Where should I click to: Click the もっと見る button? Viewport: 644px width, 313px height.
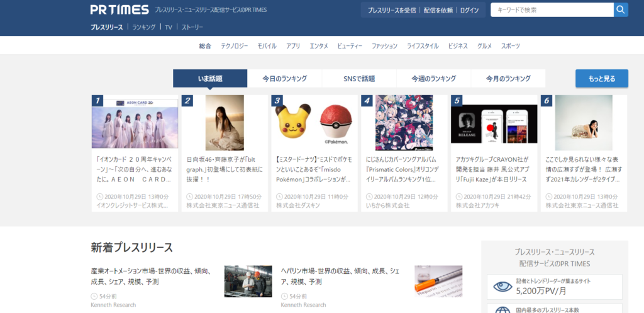coord(602,78)
